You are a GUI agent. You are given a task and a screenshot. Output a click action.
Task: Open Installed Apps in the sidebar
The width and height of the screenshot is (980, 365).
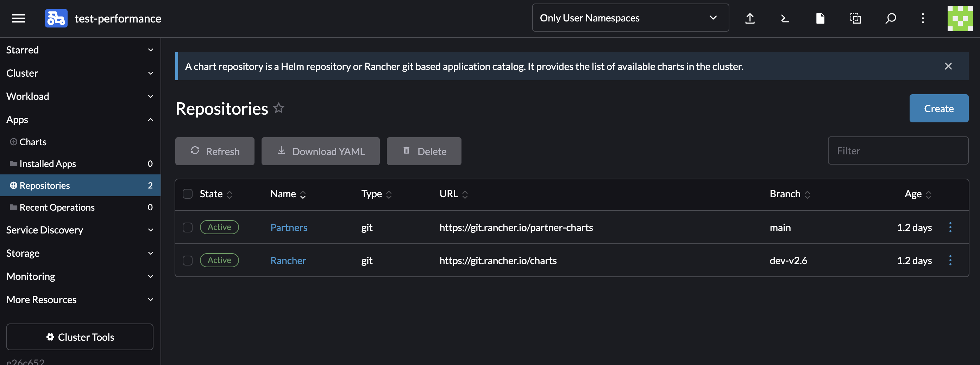click(x=48, y=164)
